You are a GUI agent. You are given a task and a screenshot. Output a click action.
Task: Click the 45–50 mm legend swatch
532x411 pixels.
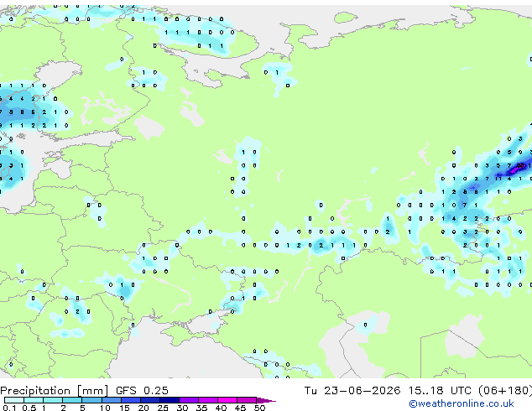(x=247, y=400)
